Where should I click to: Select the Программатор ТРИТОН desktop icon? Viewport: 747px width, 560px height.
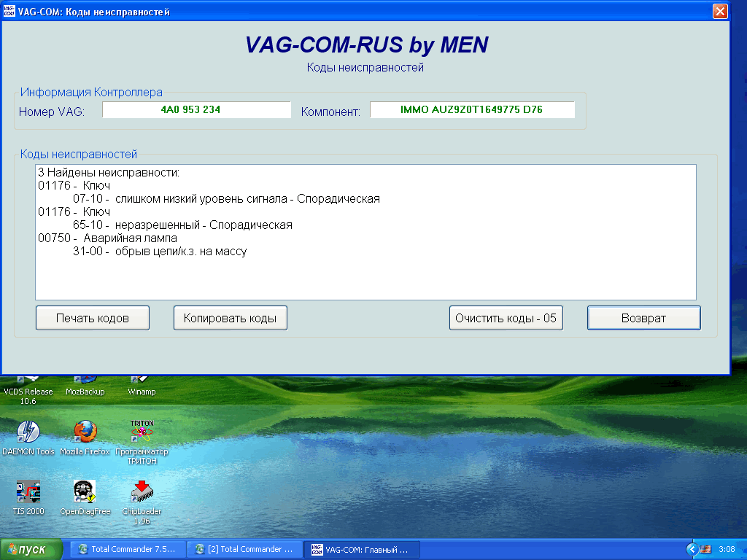[x=142, y=442]
